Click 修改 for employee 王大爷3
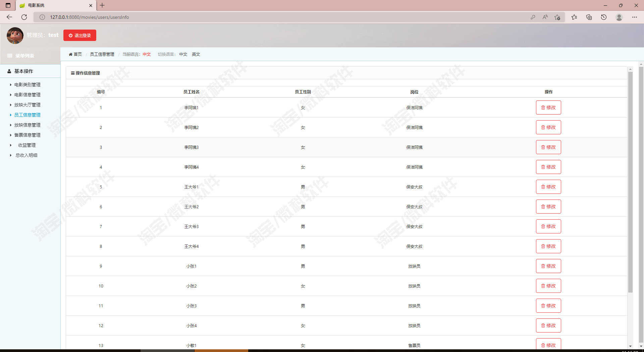Viewport: 644px width, 352px height. coord(548,226)
